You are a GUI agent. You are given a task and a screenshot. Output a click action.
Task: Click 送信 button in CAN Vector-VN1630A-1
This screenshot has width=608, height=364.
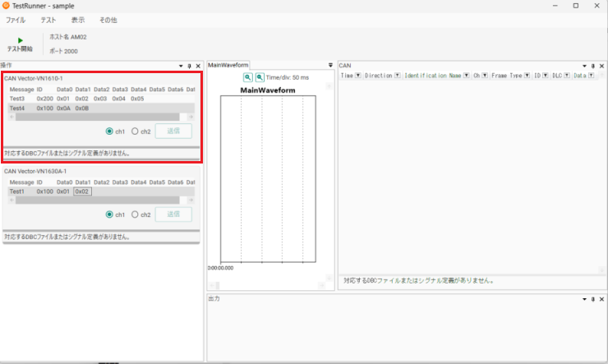pos(173,214)
